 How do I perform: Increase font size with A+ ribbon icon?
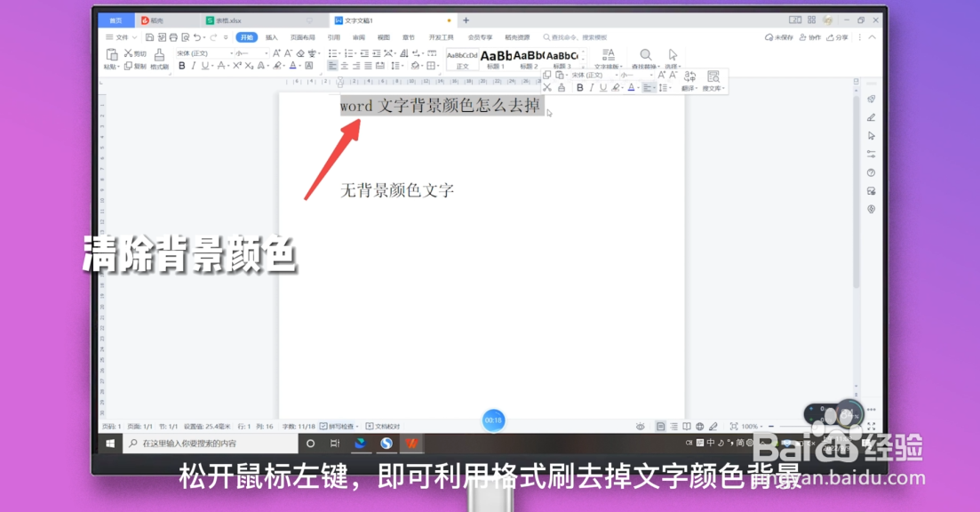click(x=277, y=53)
